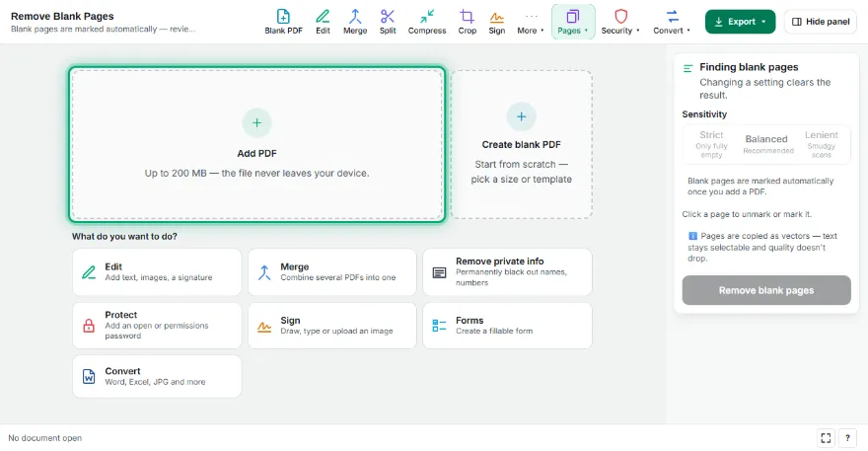
Task: Open the Sign tool in toolbar
Action: tap(496, 22)
